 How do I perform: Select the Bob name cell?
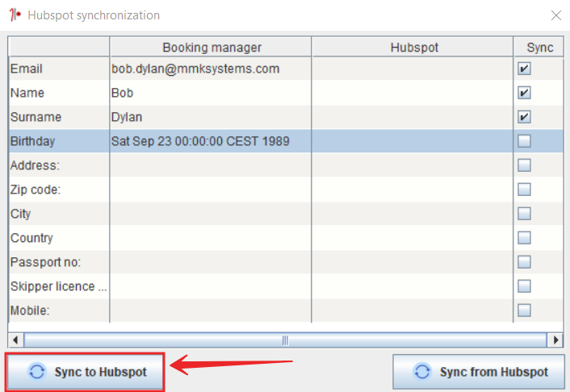pyautogui.click(x=211, y=93)
